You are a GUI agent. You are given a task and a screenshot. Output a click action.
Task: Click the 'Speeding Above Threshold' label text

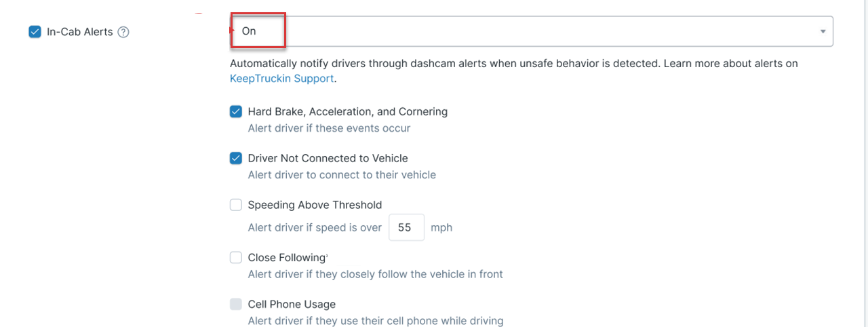(x=315, y=205)
